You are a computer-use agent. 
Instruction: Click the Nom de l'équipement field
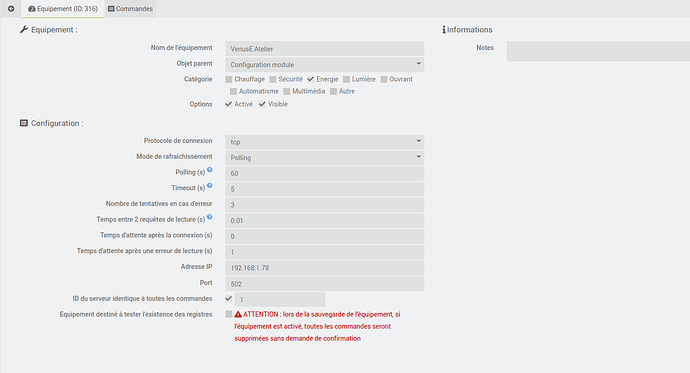(325, 49)
